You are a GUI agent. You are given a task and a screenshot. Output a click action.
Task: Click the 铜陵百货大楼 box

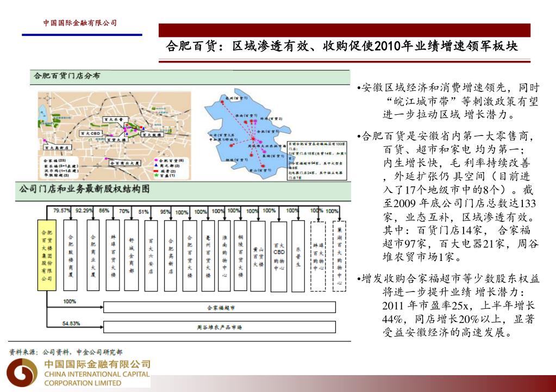(240, 256)
